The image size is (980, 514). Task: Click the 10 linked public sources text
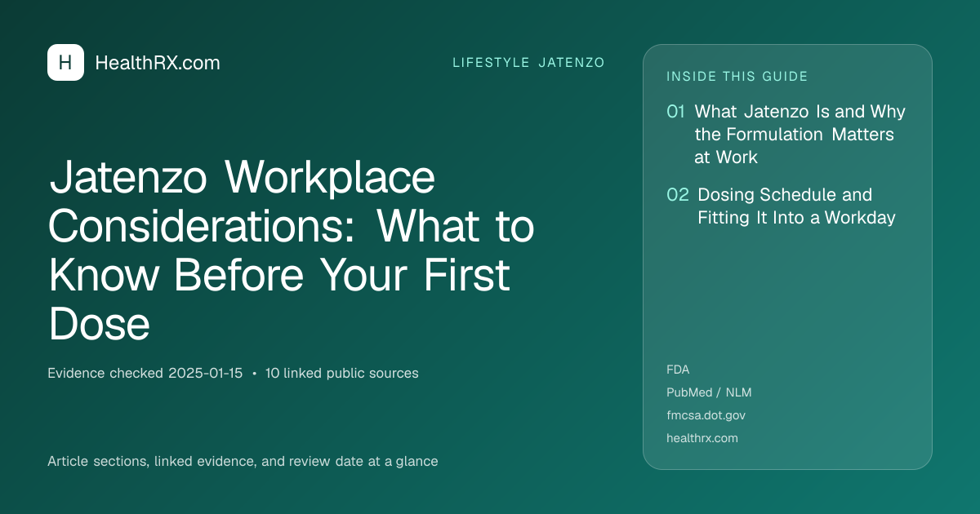pyautogui.click(x=341, y=374)
